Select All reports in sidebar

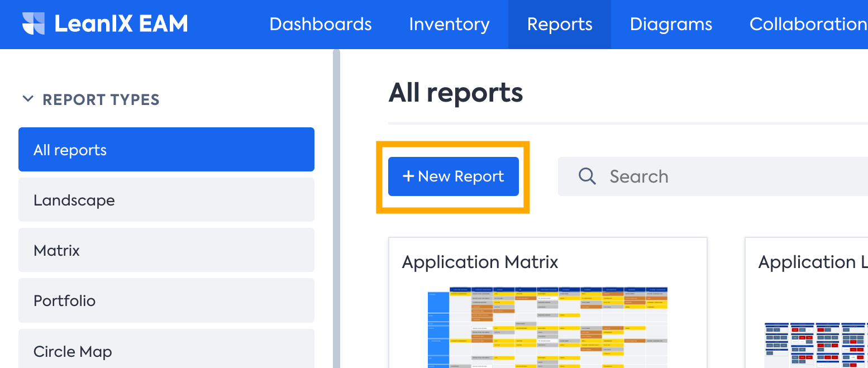point(166,150)
